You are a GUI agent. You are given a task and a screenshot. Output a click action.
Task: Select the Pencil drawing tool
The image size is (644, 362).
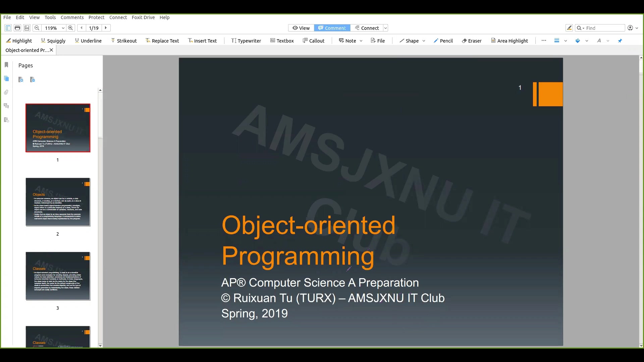443,41
